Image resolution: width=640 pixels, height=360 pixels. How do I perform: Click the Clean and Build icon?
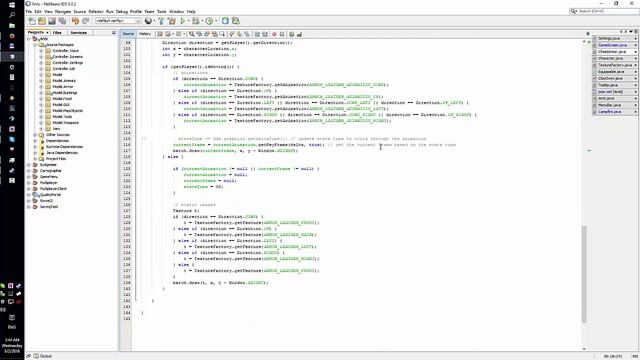tap(172, 21)
